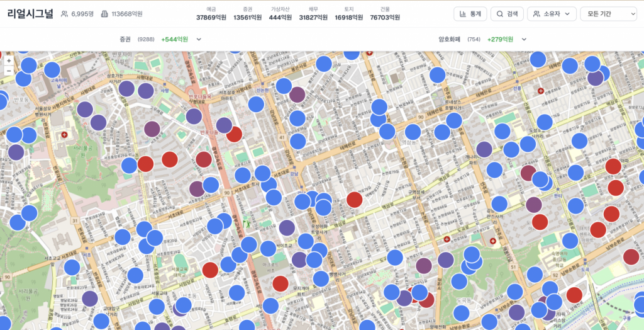Open the 통계 statistics button

coord(470,14)
